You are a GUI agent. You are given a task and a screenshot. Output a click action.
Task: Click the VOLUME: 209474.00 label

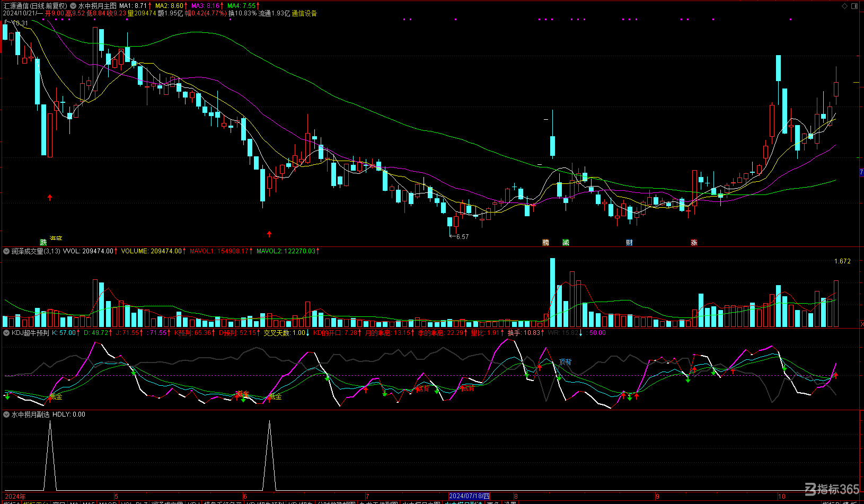point(151,251)
